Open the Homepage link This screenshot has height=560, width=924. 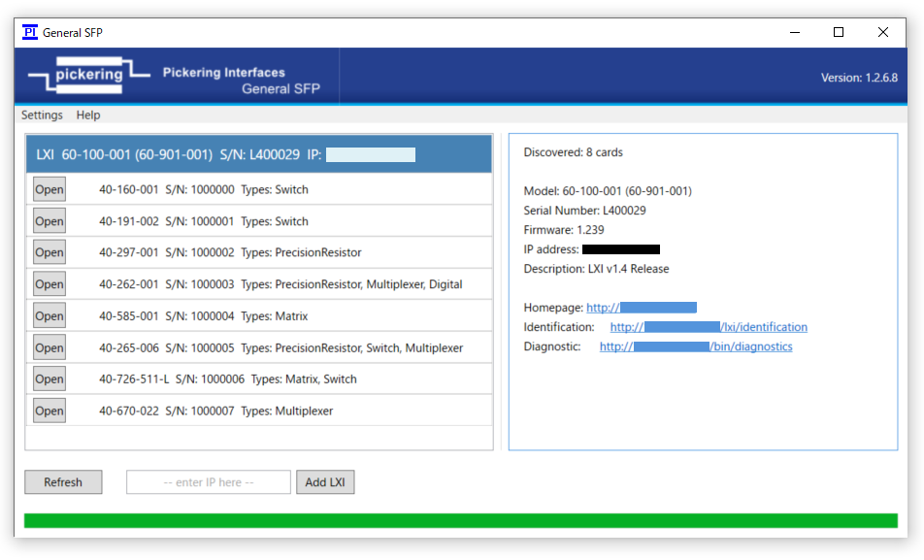pyautogui.click(x=642, y=308)
